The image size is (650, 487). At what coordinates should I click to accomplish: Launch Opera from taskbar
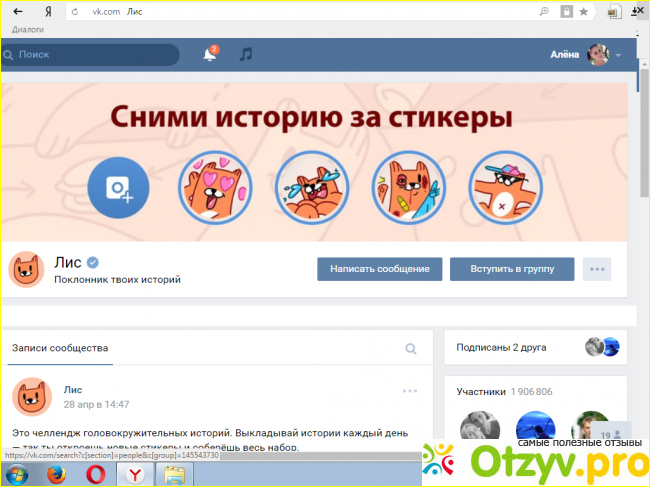pos(95,475)
